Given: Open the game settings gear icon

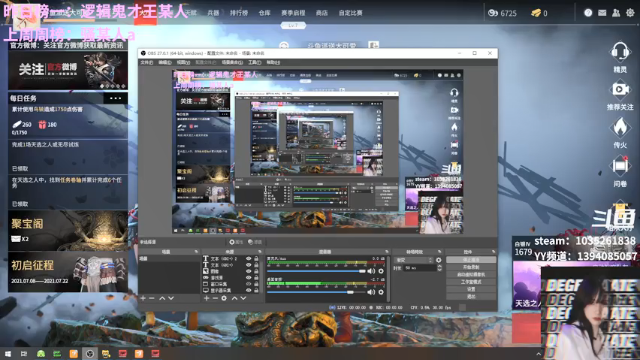Looking at the screenshot, I should [630, 13].
